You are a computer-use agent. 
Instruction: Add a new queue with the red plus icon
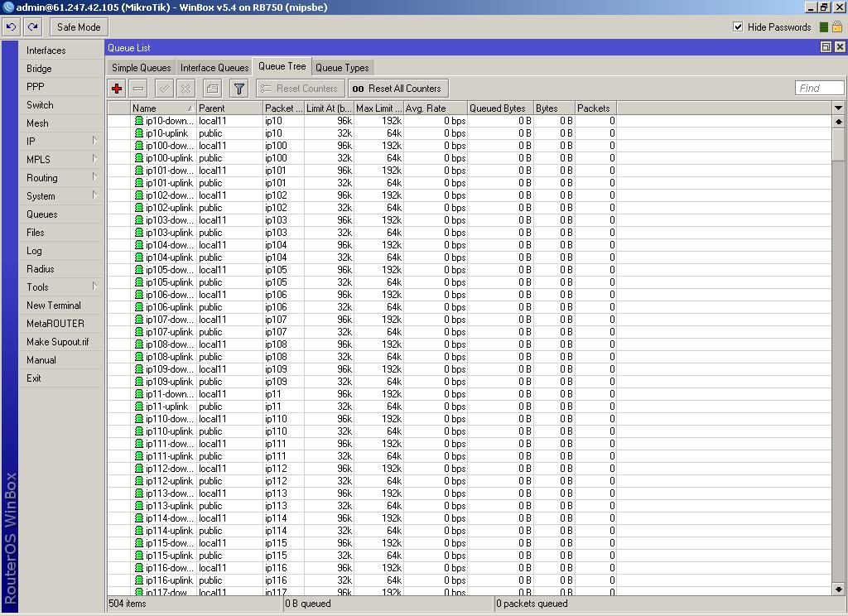[x=116, y=88]
